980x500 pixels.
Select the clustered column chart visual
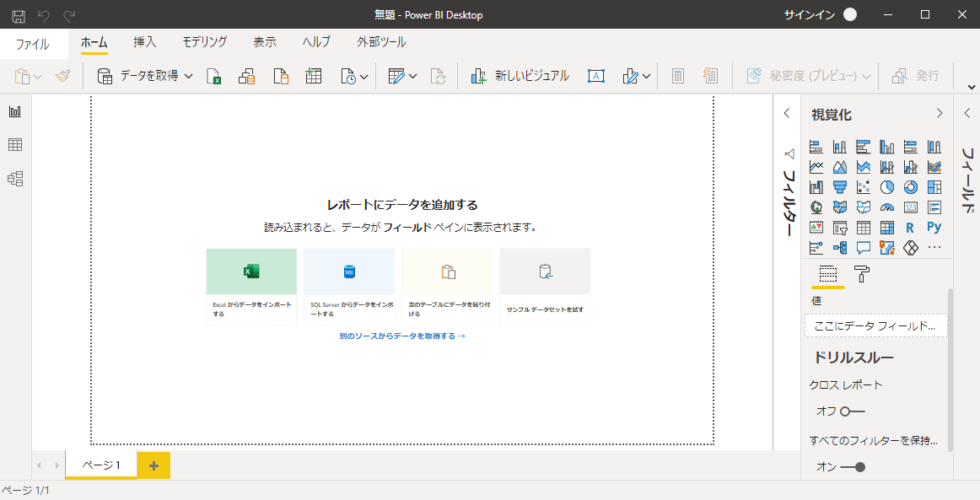[887, 147]
